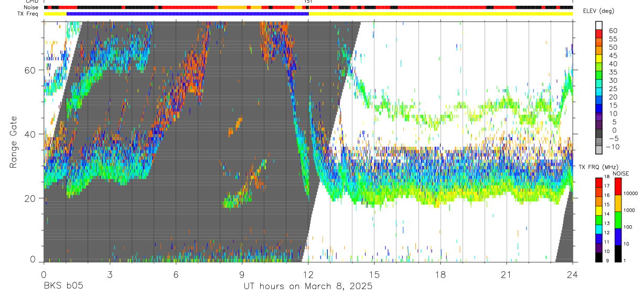Select the cyan 12–13 MHz TX FRQ swatch
This screenshot has height=297, width=644.
599,228
